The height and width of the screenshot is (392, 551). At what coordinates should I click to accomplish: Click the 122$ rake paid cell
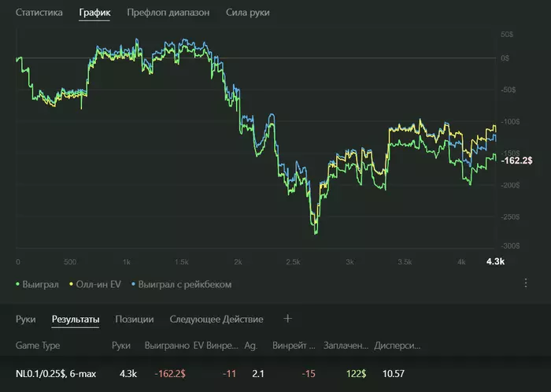coord(356,373)
